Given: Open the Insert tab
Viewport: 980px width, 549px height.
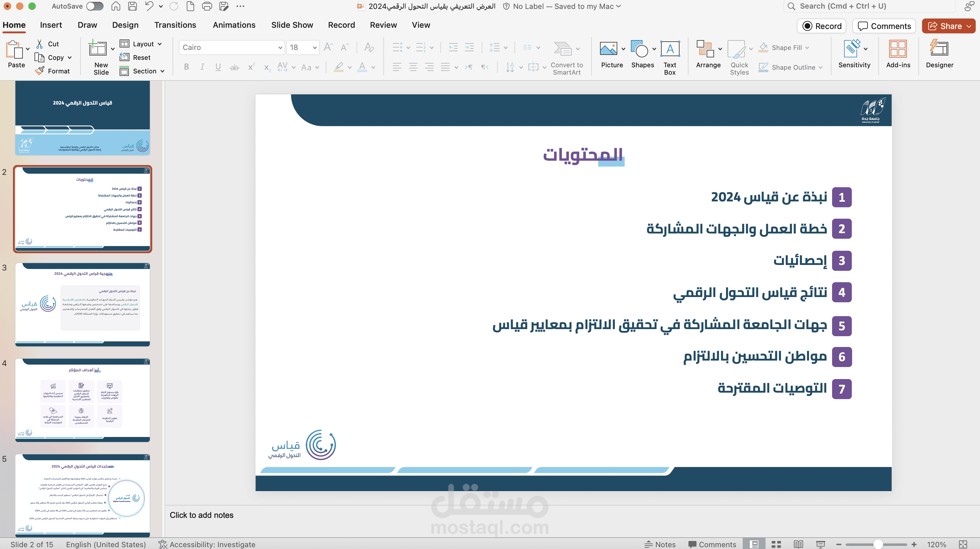Looking at the screenshot, I should [51, 25].
